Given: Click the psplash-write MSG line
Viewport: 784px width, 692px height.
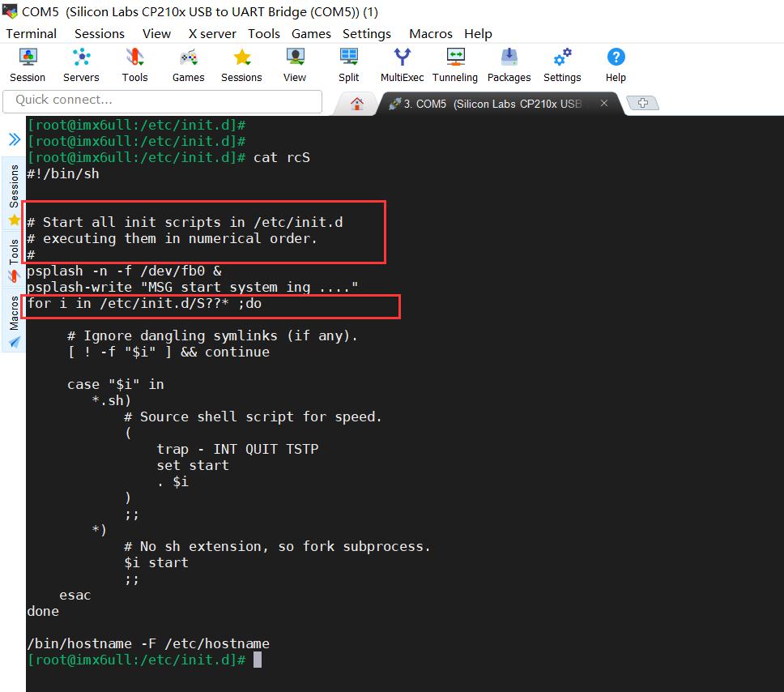Looking at the screenshot, I should click(193, 287).
